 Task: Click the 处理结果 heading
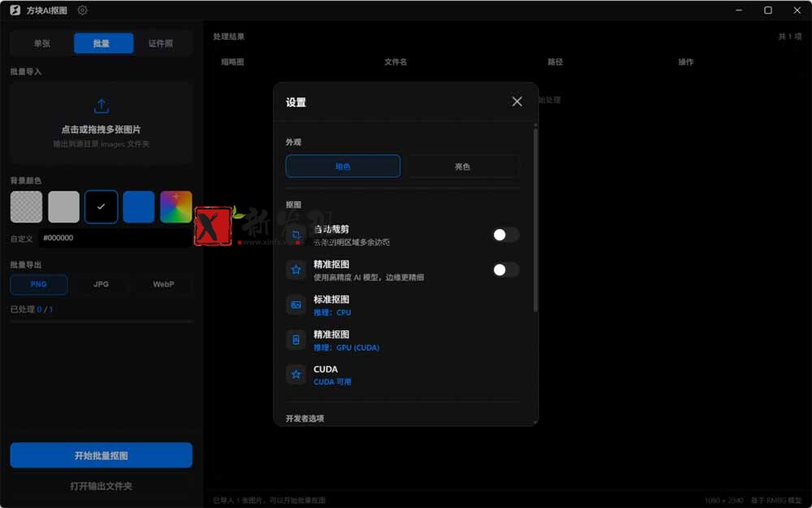point(229,37)
